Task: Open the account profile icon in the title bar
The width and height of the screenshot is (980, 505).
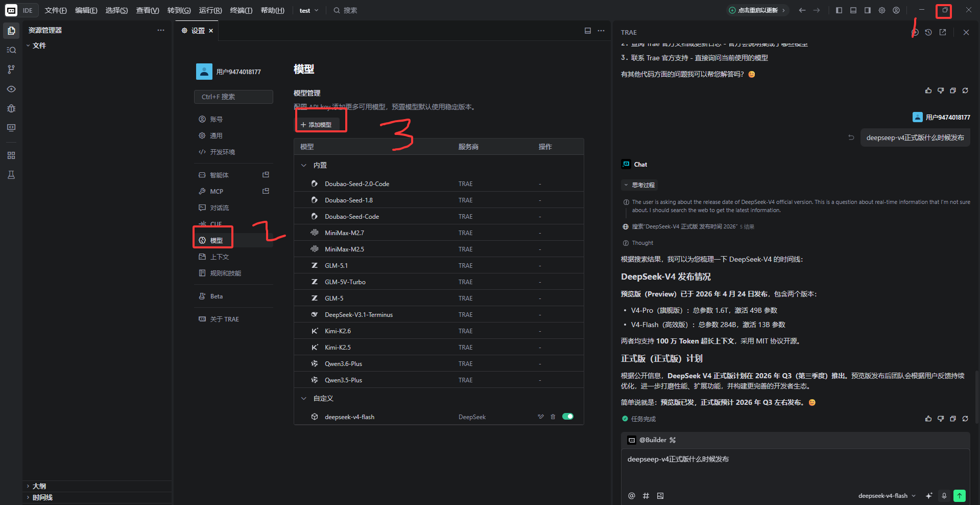Action: [x=896, y=10]
